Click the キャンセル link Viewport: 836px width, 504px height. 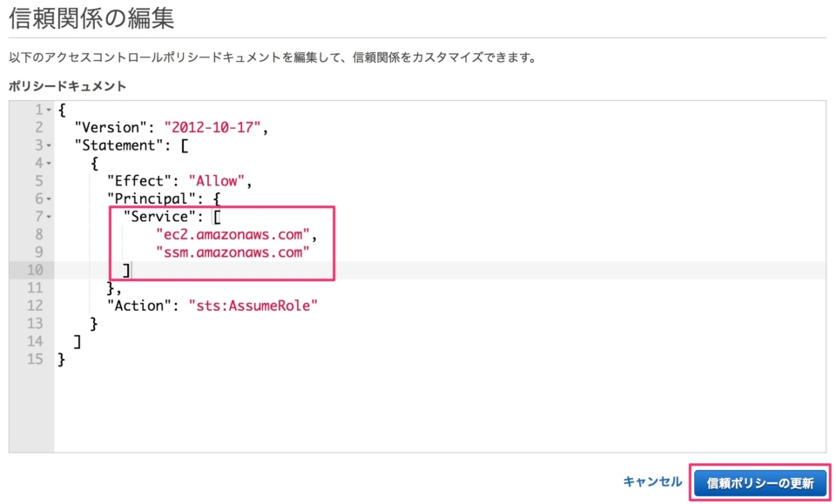[x=652, y=481]
